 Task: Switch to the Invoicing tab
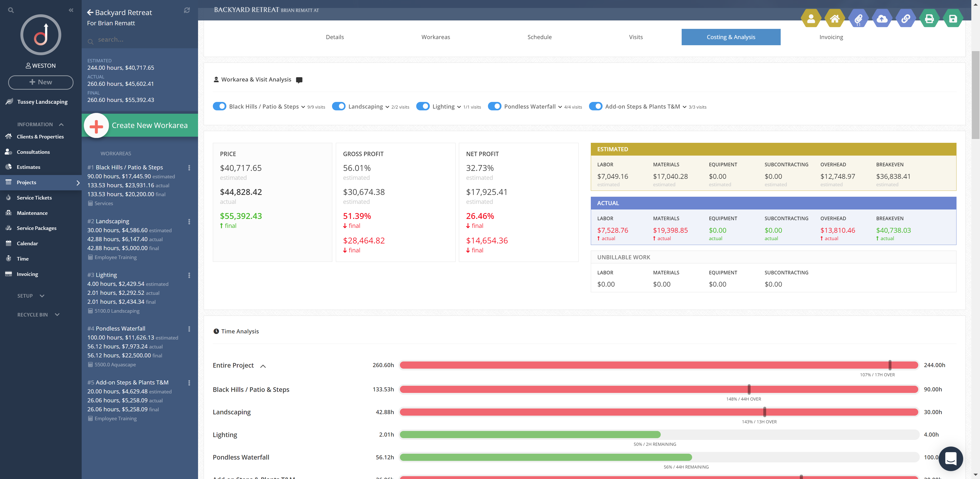(831, 37)
